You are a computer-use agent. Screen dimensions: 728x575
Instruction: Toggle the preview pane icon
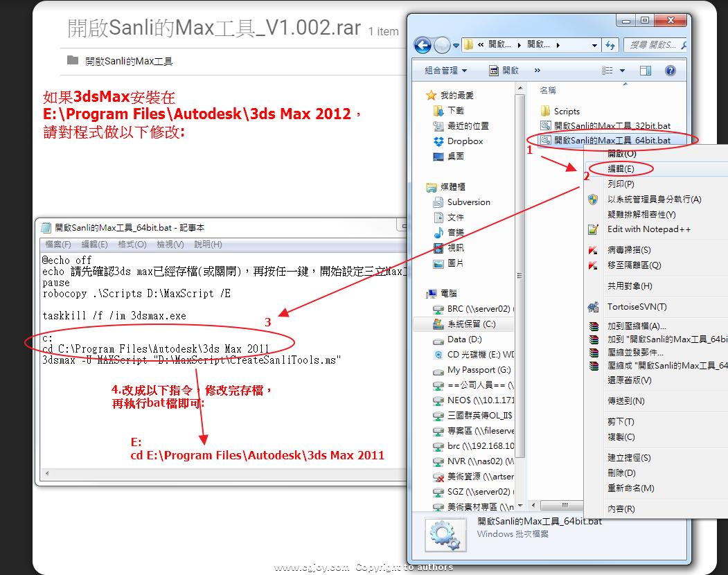pos(646,71)
